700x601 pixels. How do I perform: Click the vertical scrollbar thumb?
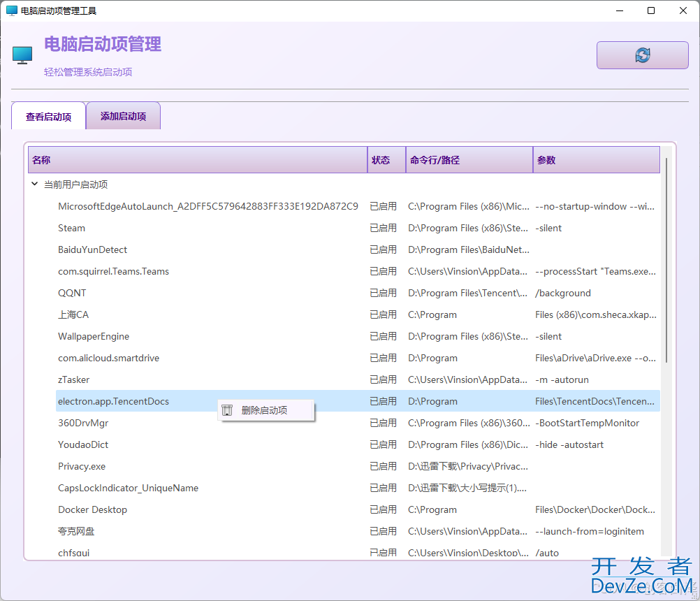tap(666, 259)
